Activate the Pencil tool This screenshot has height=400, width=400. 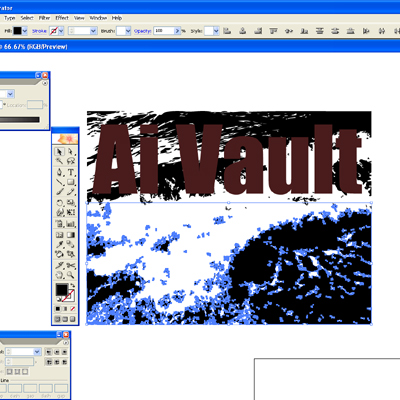[x=71, y=192]
